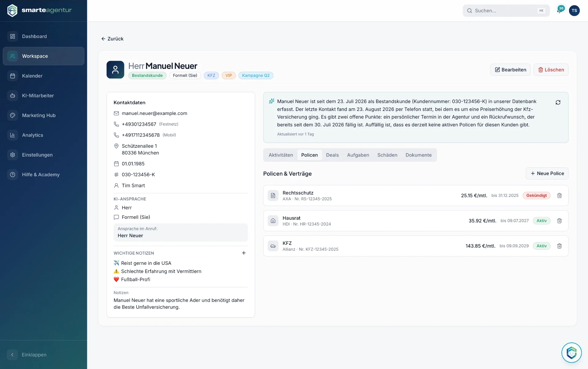Open the Dokumente tab

pos(419,155)
